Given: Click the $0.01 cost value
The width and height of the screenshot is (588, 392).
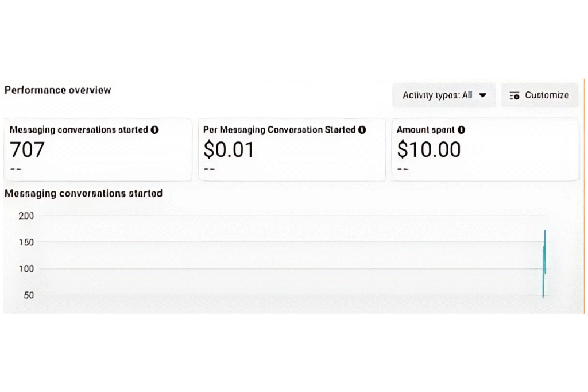Looking at the screenshot, I should 229,149.
